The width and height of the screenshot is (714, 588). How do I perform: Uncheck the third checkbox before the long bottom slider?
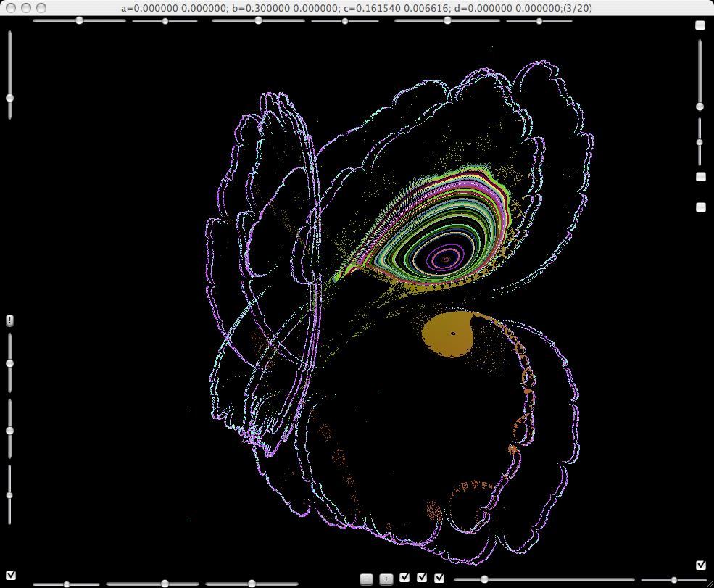[439, 578]
